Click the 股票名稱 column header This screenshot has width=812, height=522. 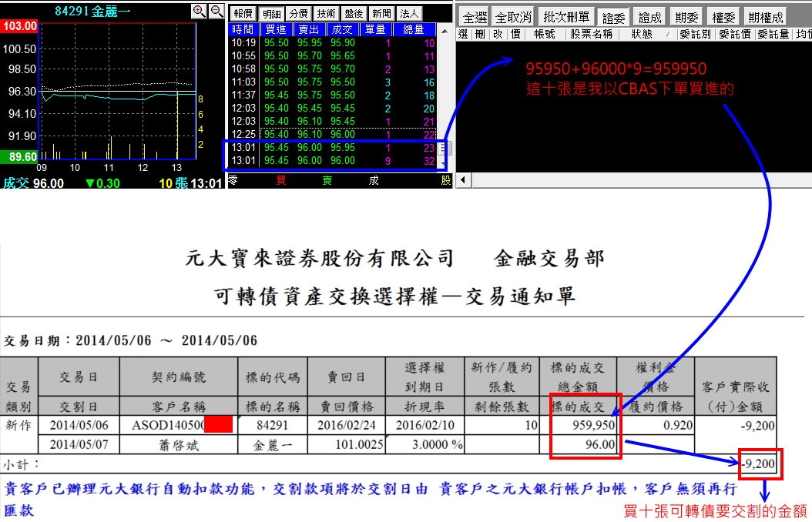592,34
